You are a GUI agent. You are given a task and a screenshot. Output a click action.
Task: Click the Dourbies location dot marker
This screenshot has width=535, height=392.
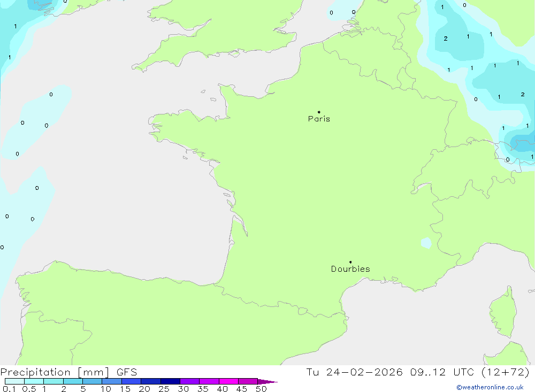click(350, 262)
